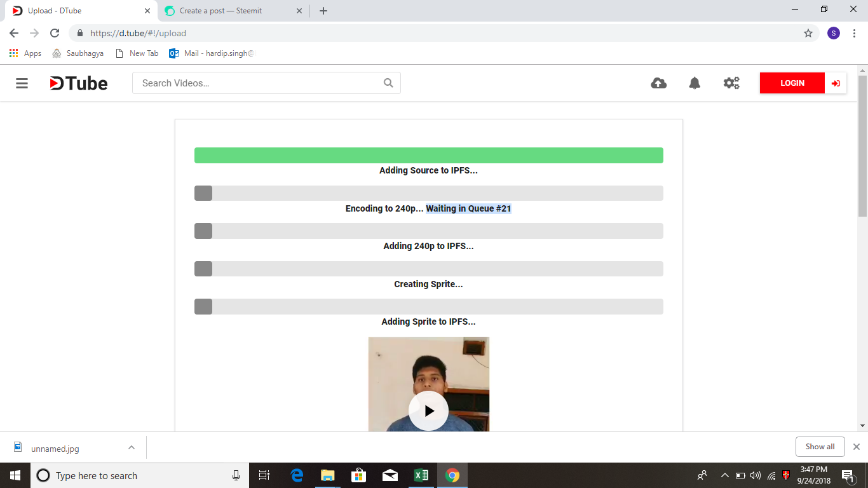Open the People icon in system tray
This screenshot has height=488, width=868.
click(x=702, y=475)
